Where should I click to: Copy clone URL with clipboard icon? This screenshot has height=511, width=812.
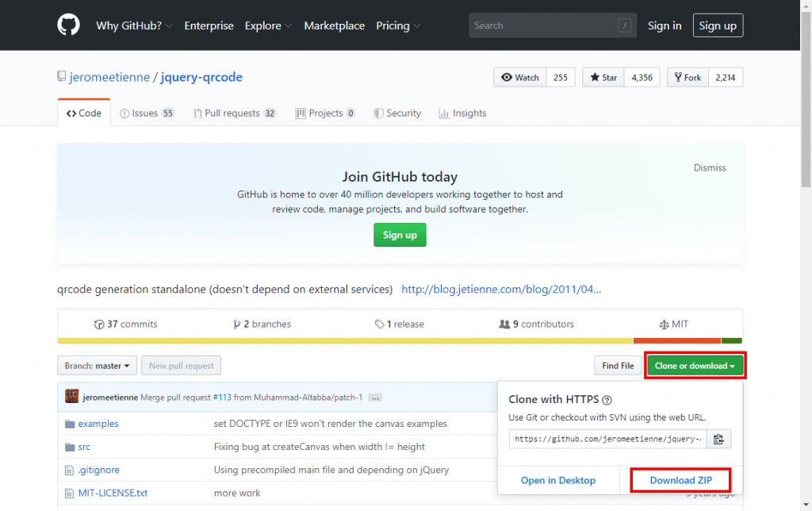coord(718,439)
